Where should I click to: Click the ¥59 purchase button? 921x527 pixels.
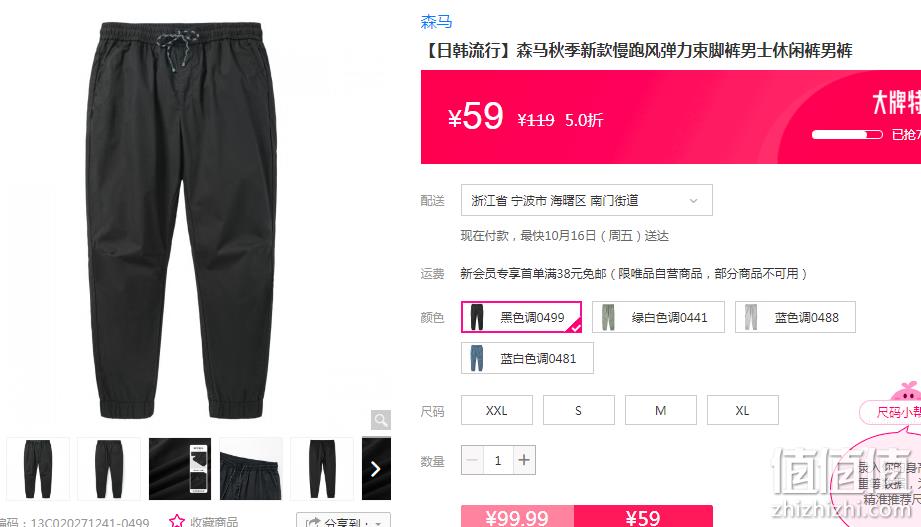tap(643, 516)
